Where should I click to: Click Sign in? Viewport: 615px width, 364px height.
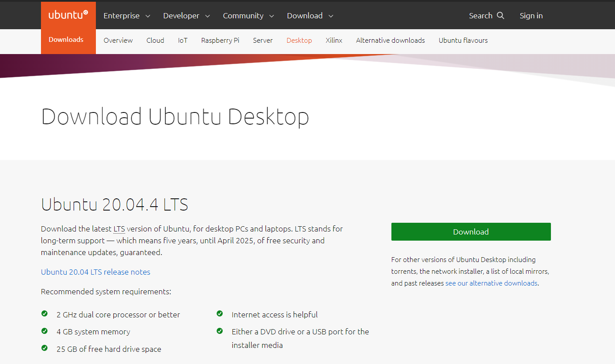pyautogui.click(x=531, y=16)
